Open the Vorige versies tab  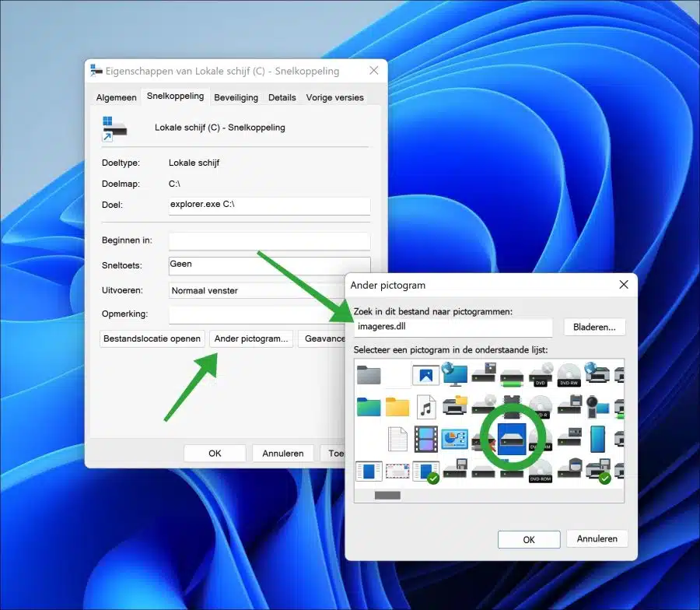(x=334, y=97)
